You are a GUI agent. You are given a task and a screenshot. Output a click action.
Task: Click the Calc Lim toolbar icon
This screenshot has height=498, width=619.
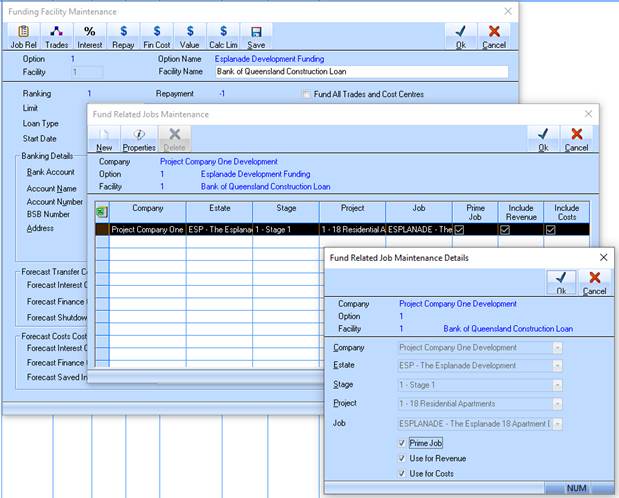click(x=223, y=37)
